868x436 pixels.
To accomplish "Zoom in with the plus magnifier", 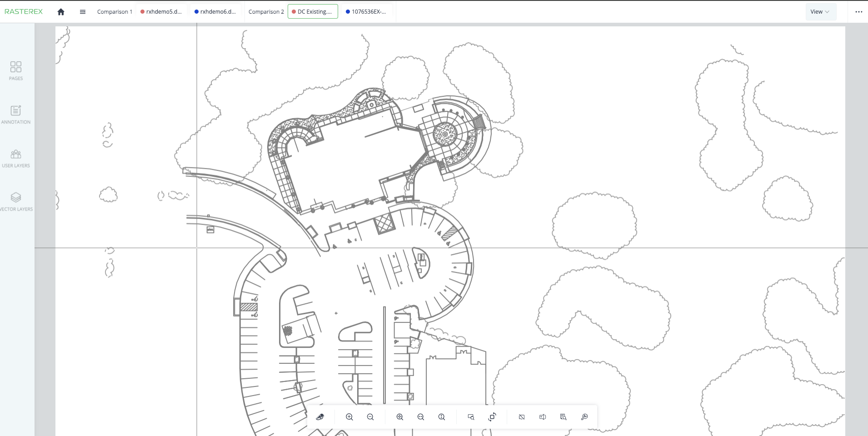I will 349,417.
